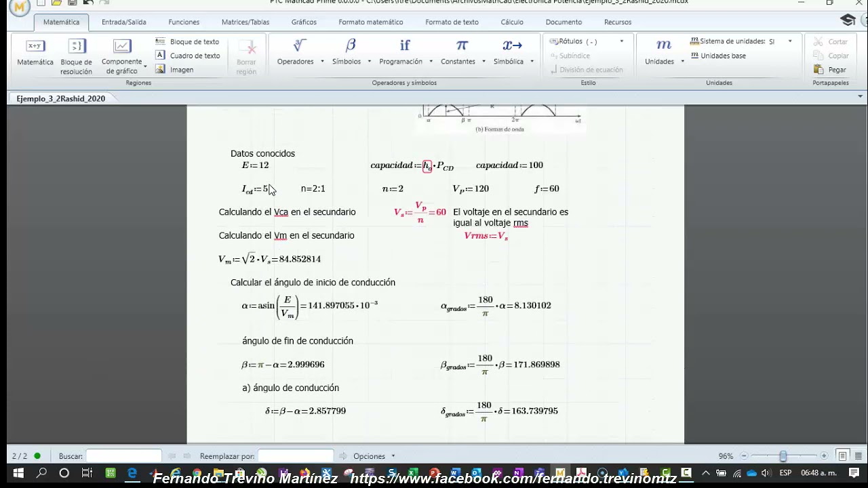Insert a Matemática math region
Screen dimensions: 868x488
click(35, 52)
